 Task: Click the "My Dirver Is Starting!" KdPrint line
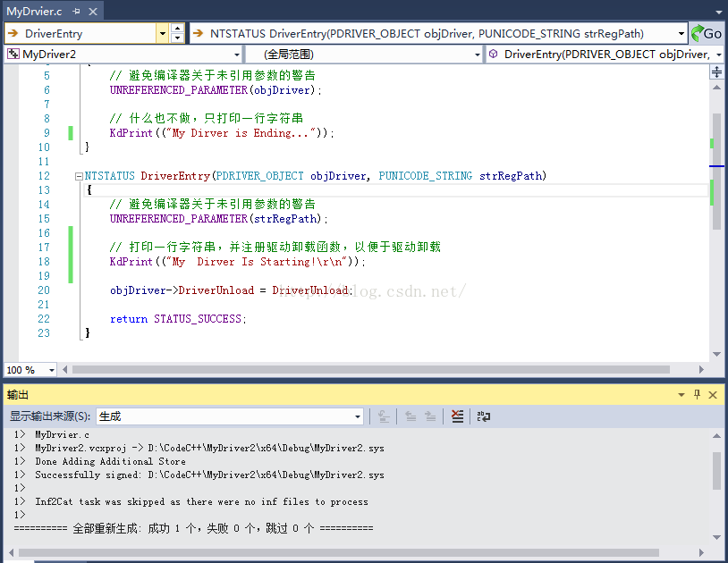tap(237, 262)
